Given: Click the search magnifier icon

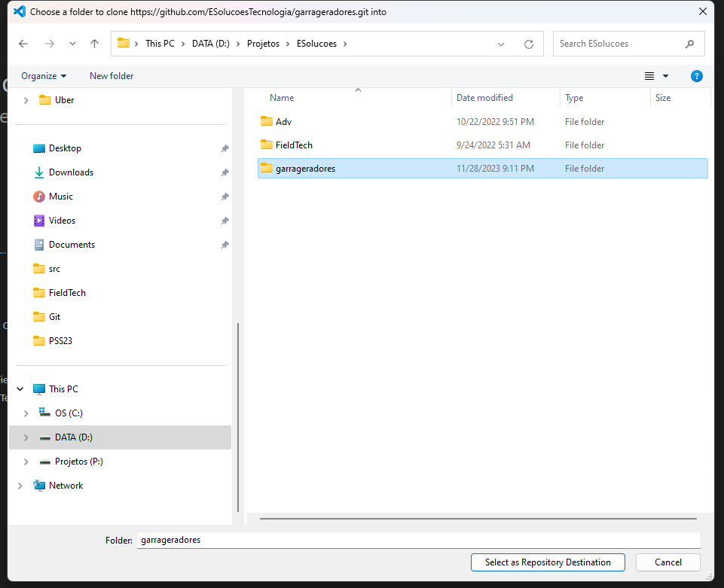Looking at the screenshot, I should tap(689, 44).
